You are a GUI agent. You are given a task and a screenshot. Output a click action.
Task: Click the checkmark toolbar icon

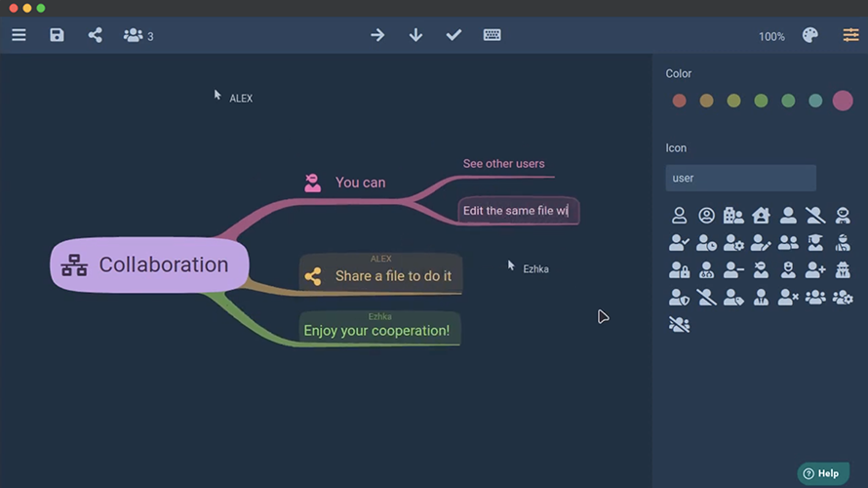[454, 35]
